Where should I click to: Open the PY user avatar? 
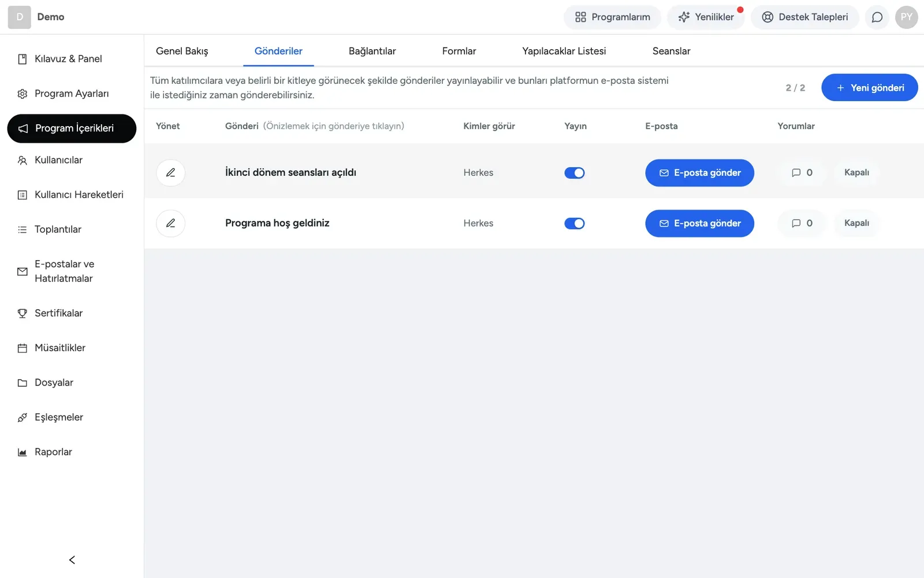pos(907,17)
